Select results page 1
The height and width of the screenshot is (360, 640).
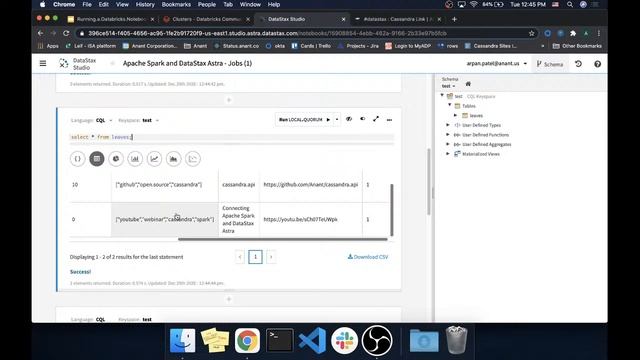pos(256,257)
